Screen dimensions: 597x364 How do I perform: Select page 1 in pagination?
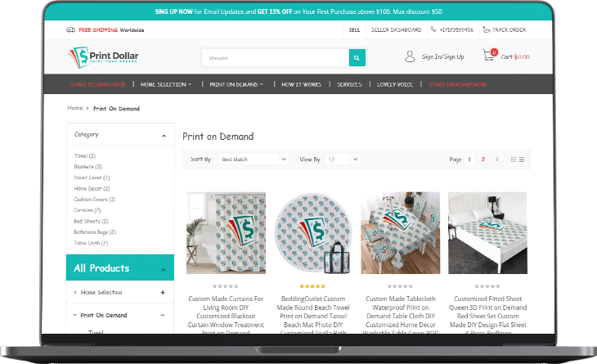point(469,160)
